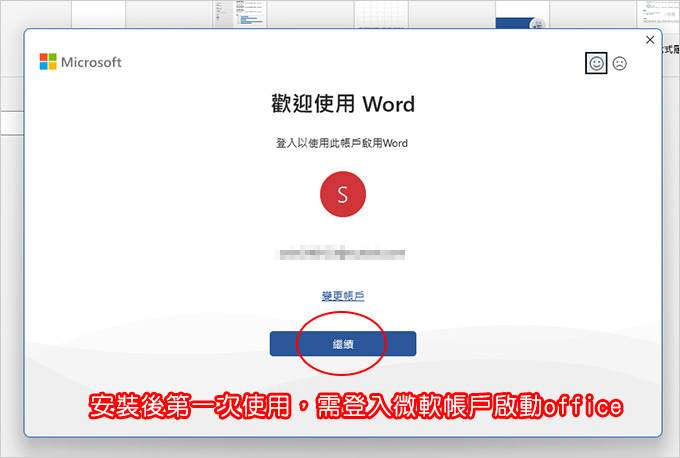Open the 變更帳戶 change account link
This screenshot has height=458, width=680.
pyautogui.click(x=343, y=296)
